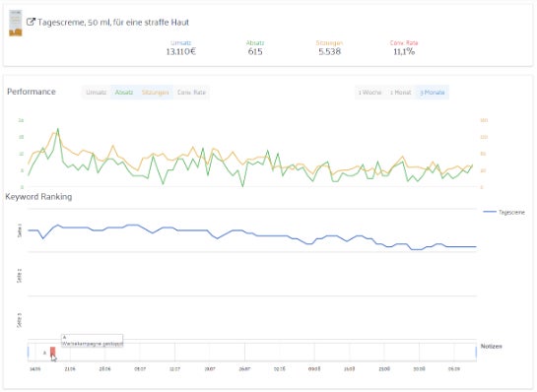Click the 'A' letter label beside the red marker
Viewport: 537px width, 392px height.
click(x=45, y=353)
